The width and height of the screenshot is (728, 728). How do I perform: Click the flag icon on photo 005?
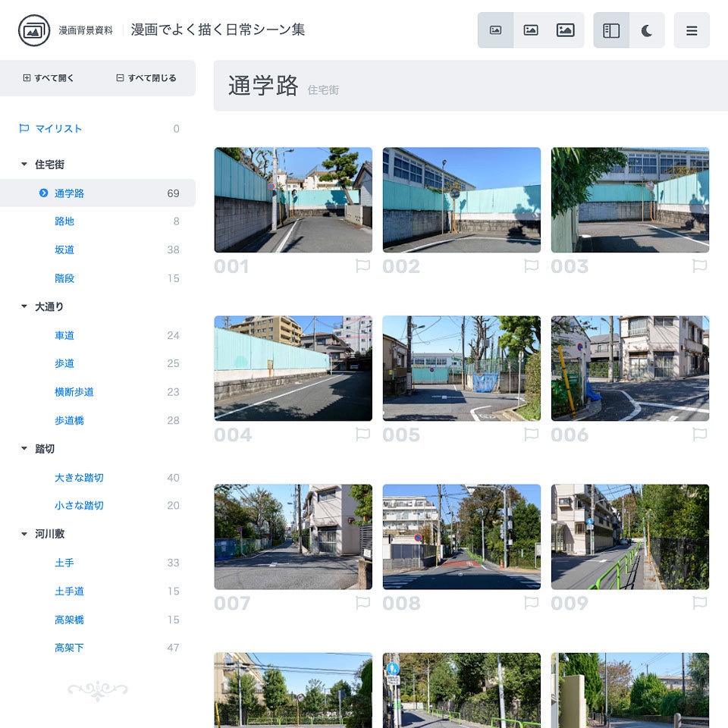pyautogui.click(x=531, y=435)
